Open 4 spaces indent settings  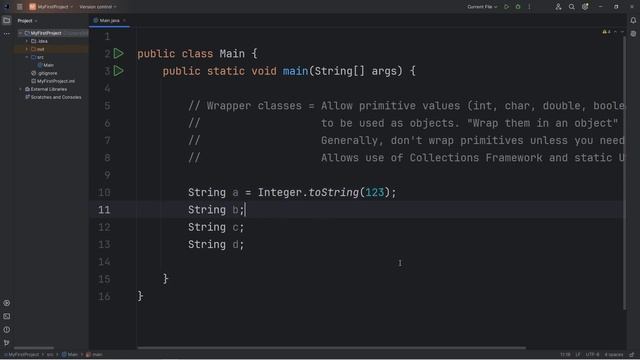613,355
